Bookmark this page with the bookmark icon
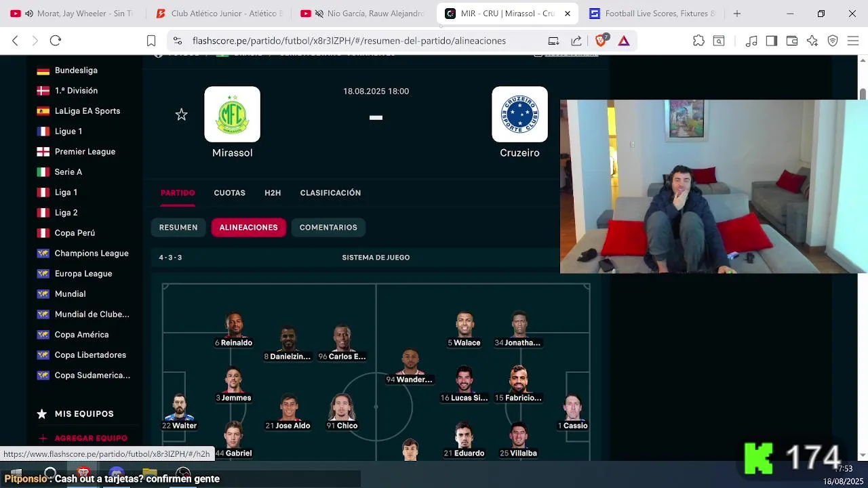This screenshot has height=488, width=868. coord(151,41)
